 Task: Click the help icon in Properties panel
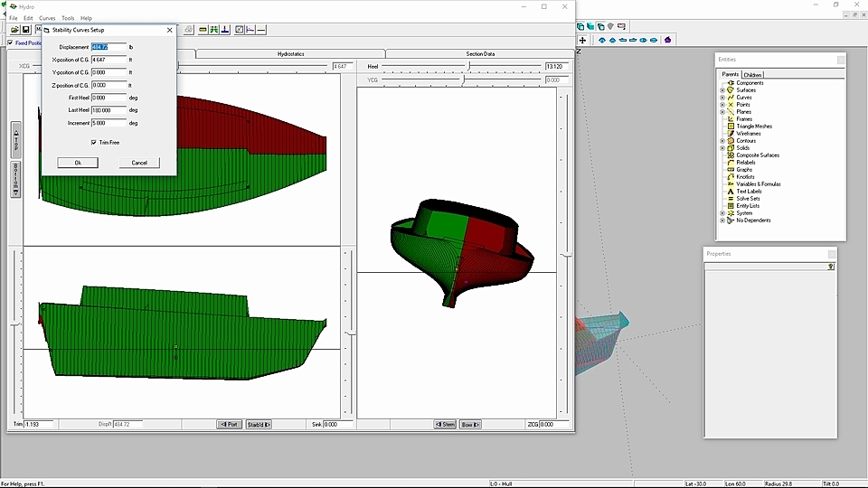[x=831, y=267]
